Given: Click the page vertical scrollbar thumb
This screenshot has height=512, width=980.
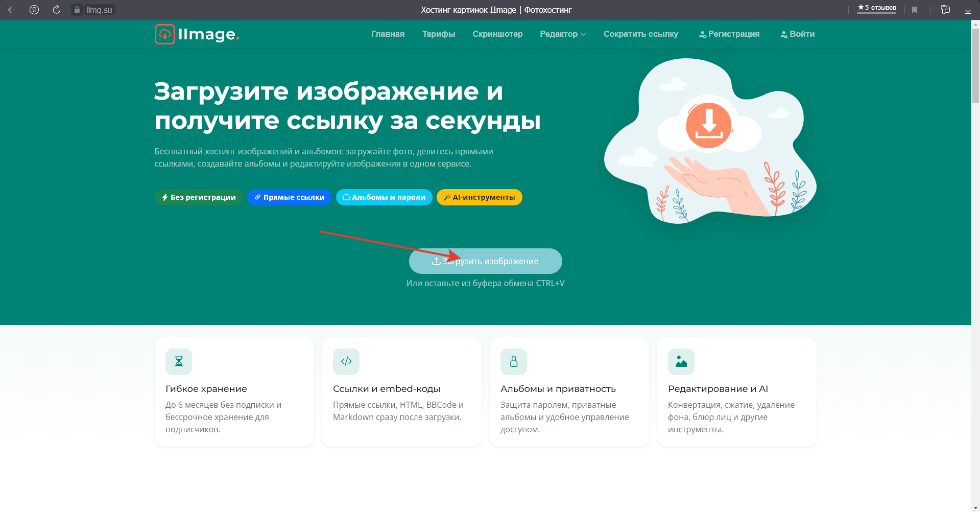Looking at the screenshot, I should [975, 65].
